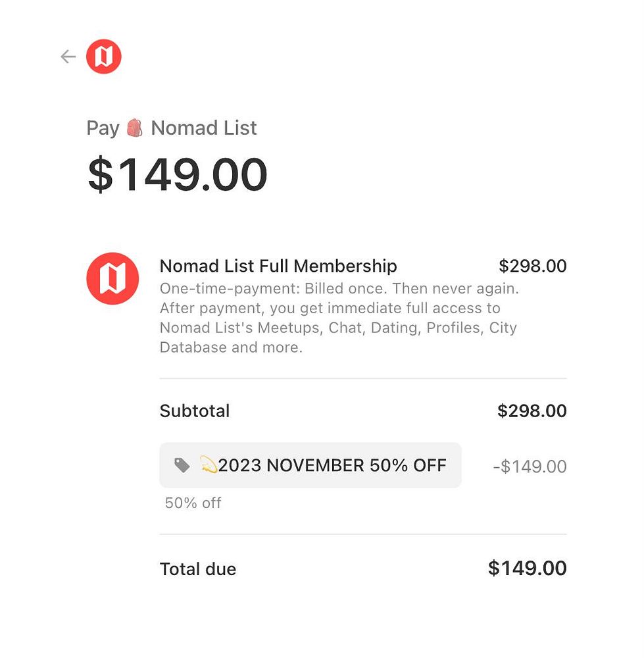Select the "2023 NOVEMBER 50% OFF" coupon chip
The height and width of the screenshot is (658, 644).
tap(310, 466)
